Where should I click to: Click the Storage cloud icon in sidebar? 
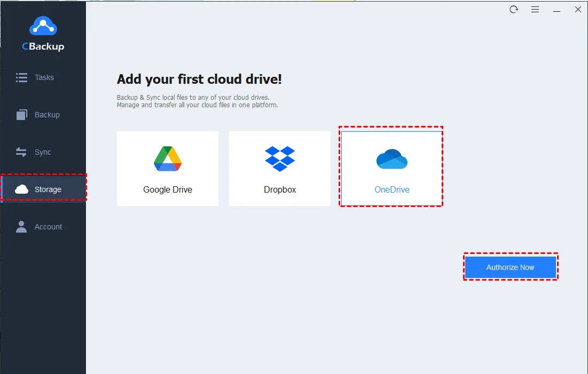(x=22, y=189)
